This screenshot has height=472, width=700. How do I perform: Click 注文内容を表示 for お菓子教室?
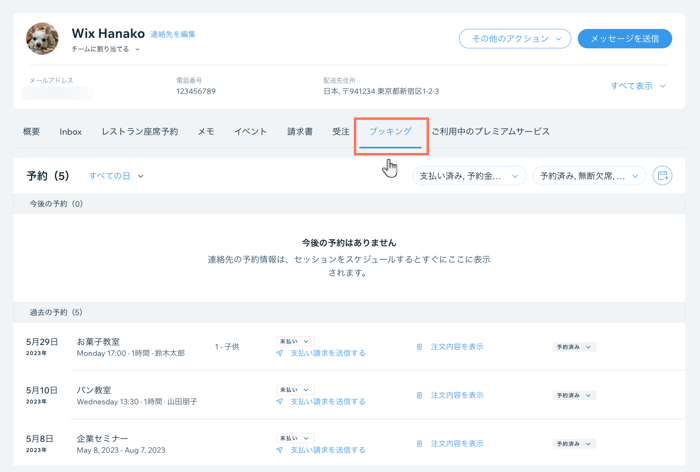tap(457, 347)
